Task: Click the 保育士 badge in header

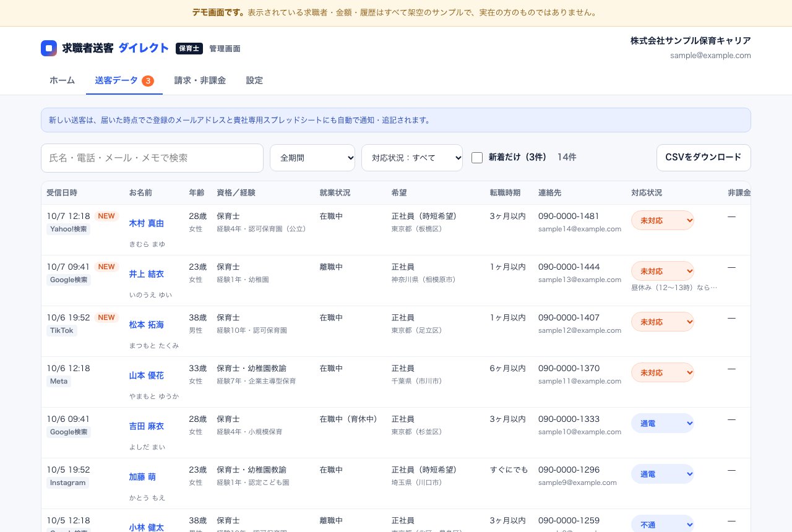Action: pos(189,48)
